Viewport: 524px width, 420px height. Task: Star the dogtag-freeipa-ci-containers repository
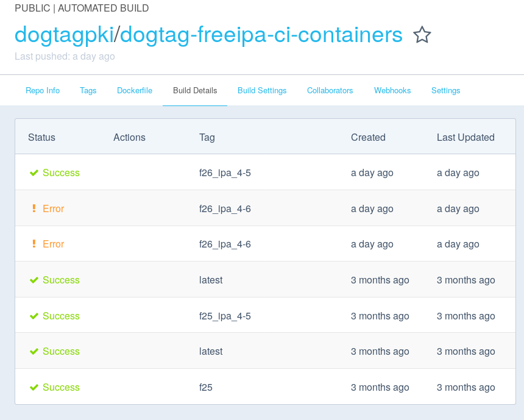[422, 35]
